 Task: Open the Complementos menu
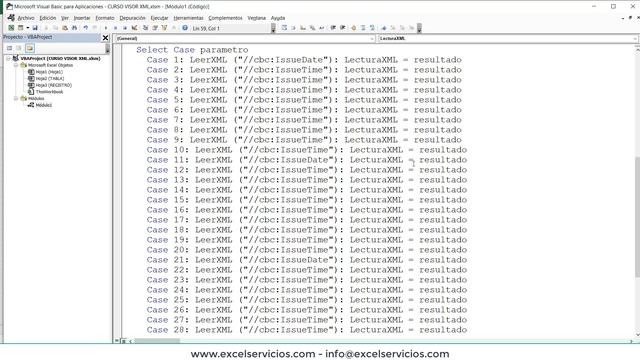pyautogui.click(x=225, y=18)
